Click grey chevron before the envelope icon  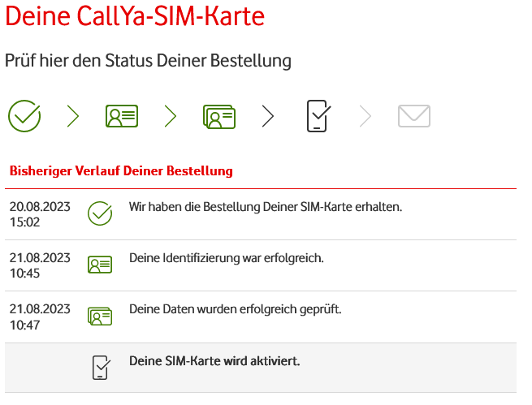click(365, 116)
